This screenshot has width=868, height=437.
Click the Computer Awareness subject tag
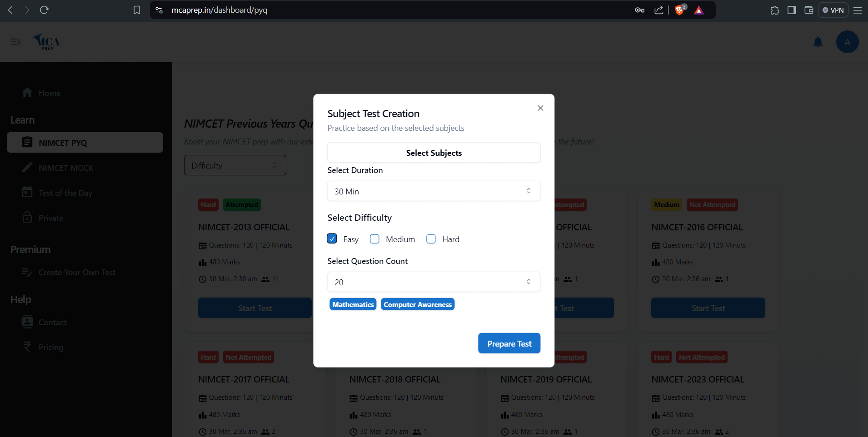click(418, 304)
